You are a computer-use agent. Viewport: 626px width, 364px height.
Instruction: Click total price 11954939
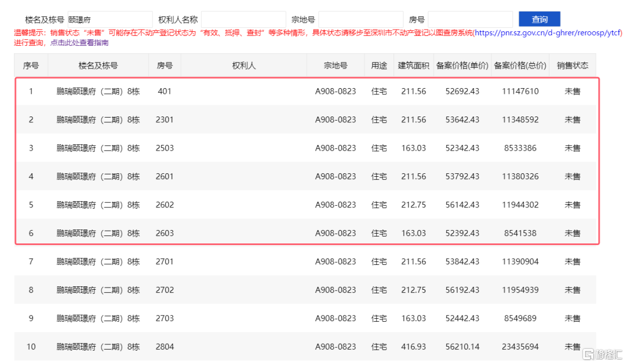coord(520,290)
